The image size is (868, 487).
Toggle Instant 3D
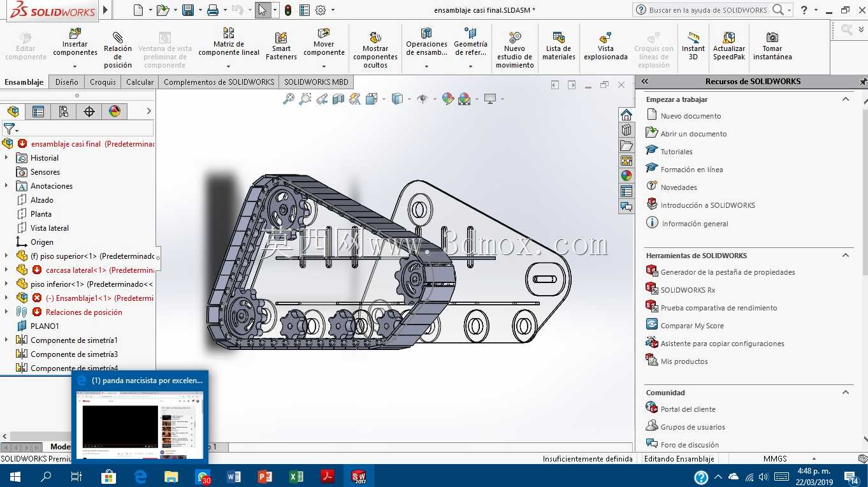[x=693, y=46]
